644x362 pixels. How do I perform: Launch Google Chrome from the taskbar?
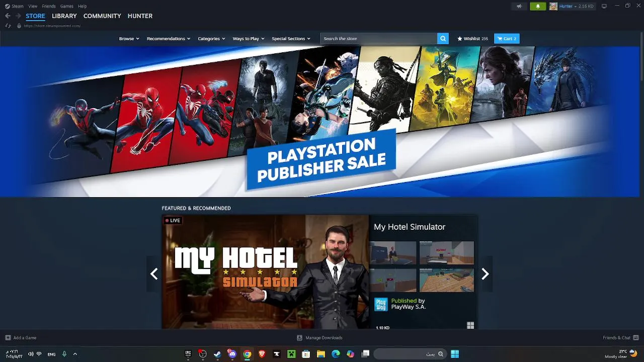click(x=247, y=354)
